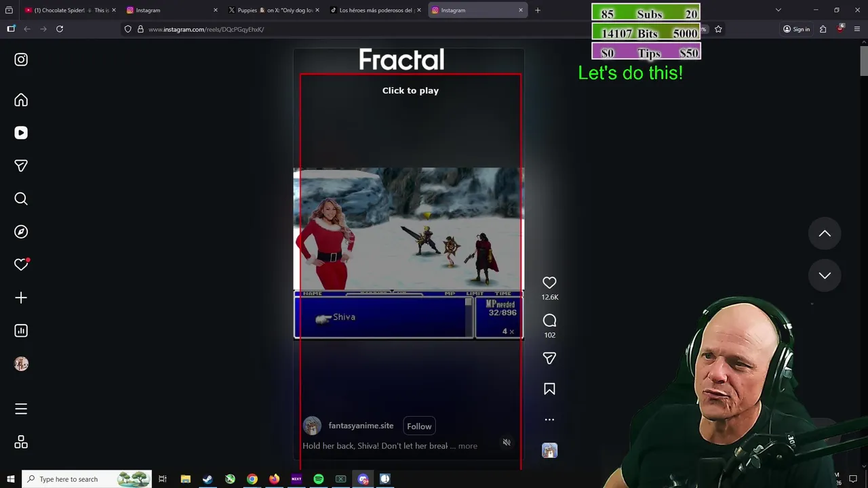This screenshot has height=488, width=868.
Task: Open fantasyanime.site profile name link
Action: (361, 426)
